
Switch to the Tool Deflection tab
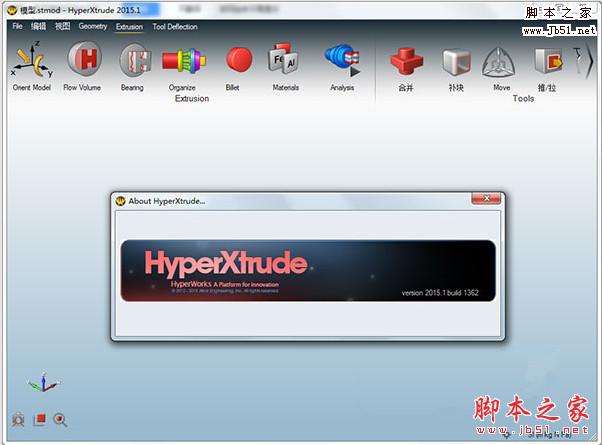[175, 26]
